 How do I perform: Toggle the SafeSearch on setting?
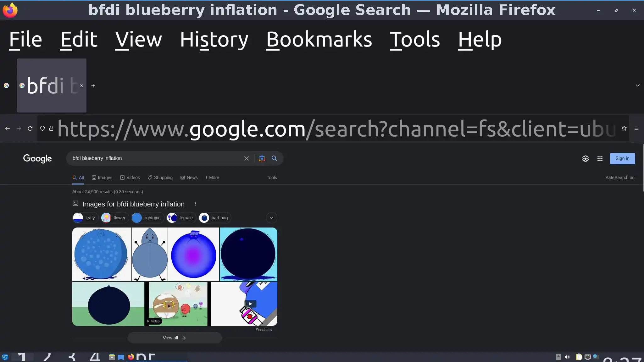pyautogui.click(x=620, y=178)
